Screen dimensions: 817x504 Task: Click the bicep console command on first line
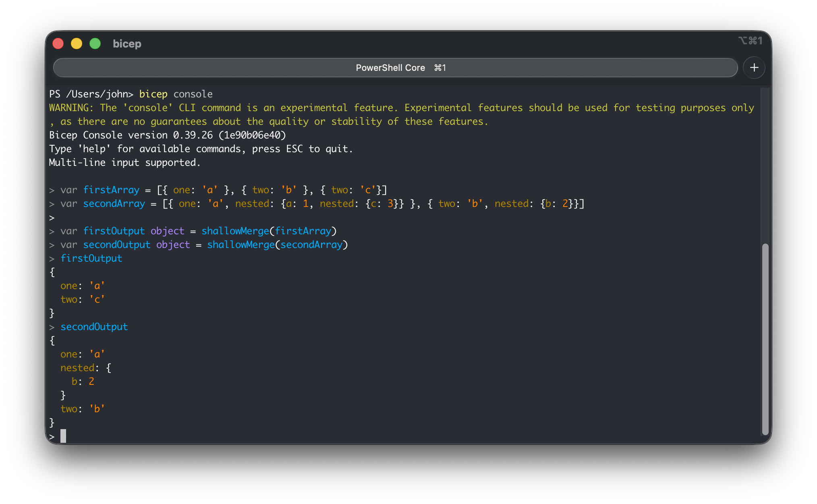coord(176,94)
